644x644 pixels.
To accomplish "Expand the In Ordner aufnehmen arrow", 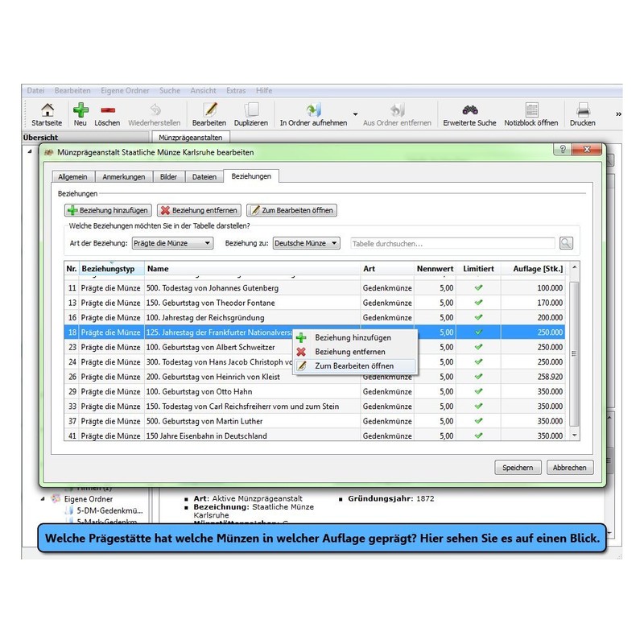I will pos(355,114).
